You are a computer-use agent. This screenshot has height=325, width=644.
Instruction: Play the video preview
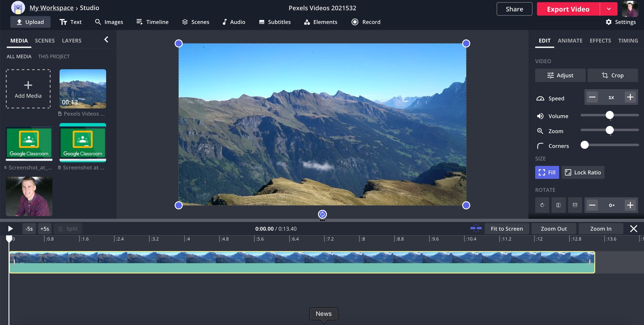pos(10,229)
